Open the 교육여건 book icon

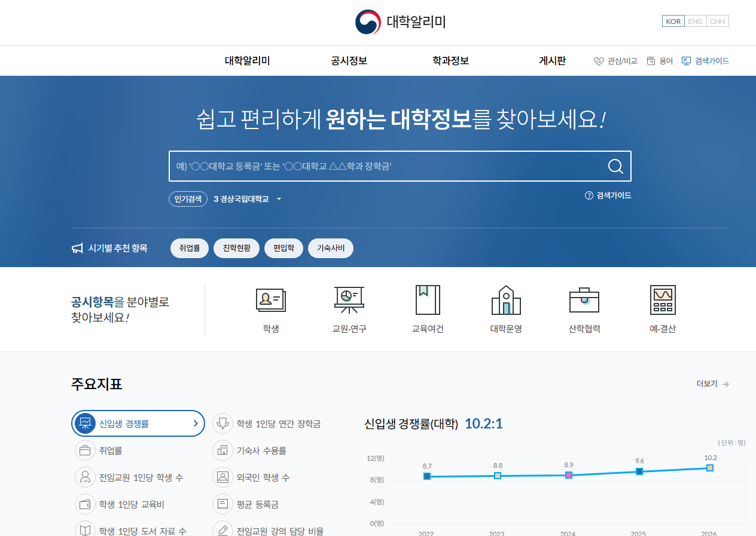point(428,300)
